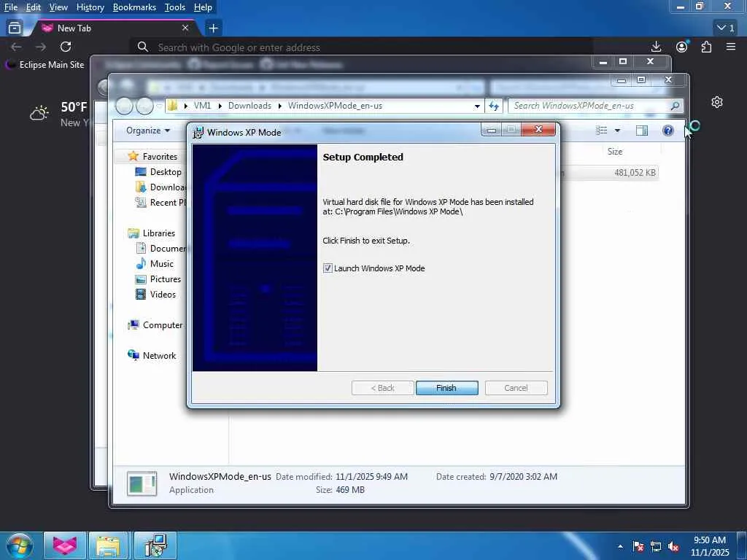Click the Explorer address bar refresh icon
Image resolution: width=747 pixels, height=560 pixels.
tap(494, 106)
